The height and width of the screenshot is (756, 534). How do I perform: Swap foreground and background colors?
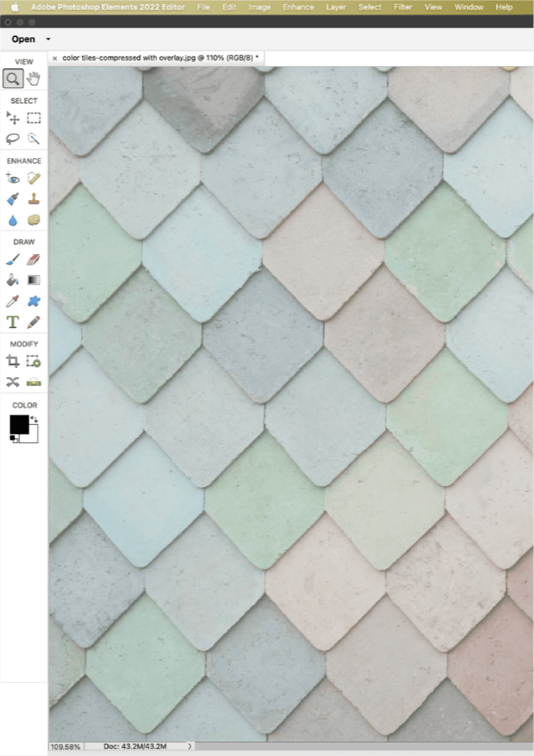click(34, 419)
